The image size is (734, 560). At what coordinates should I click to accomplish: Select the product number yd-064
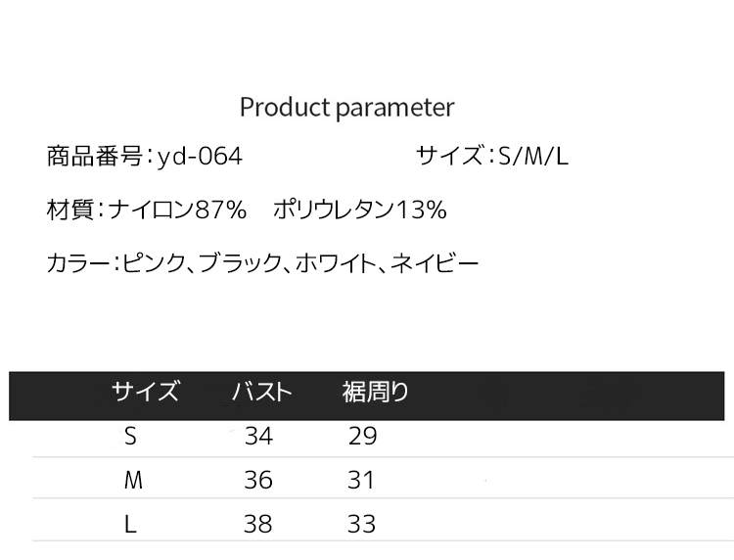pos(199,156)
